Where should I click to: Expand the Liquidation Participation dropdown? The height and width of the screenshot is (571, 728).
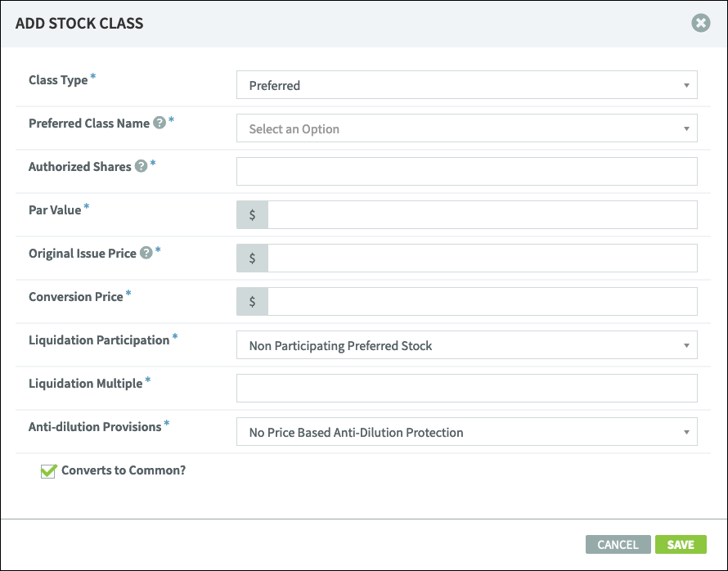(x=466, y=345)
